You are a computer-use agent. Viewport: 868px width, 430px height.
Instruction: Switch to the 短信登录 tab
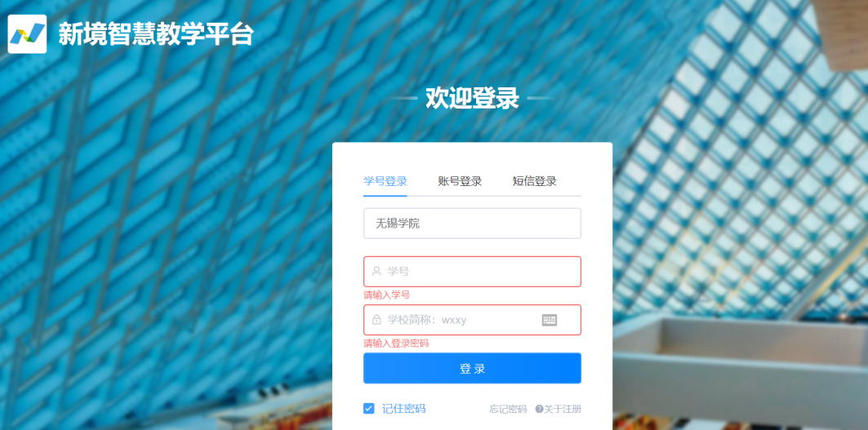(x=534, y=181)
